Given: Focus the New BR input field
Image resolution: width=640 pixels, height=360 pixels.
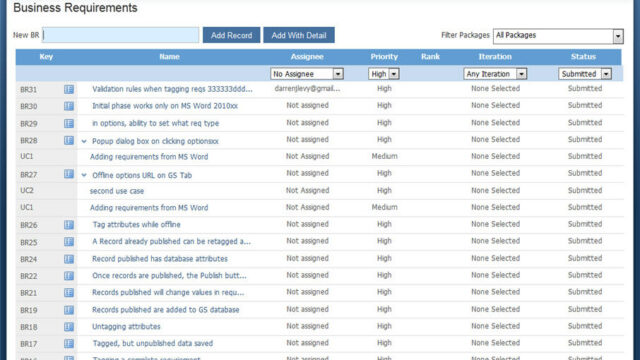Looking at the screenshot, I should coord(120,35).
